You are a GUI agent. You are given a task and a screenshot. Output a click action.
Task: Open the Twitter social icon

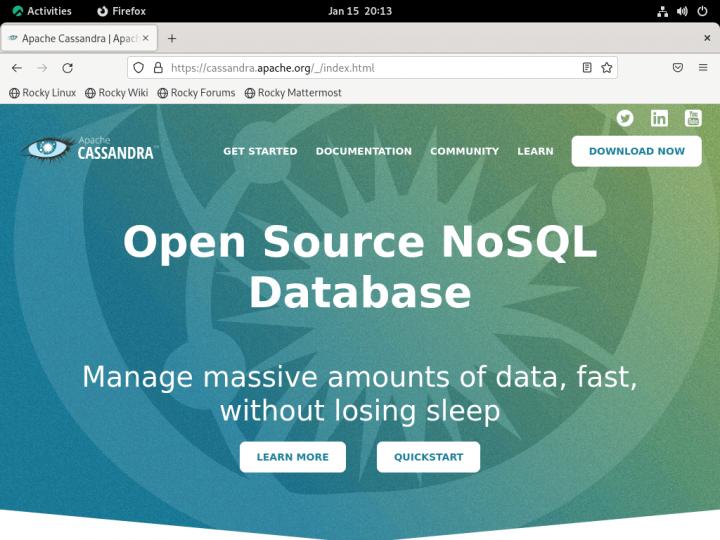click(625, 118)
